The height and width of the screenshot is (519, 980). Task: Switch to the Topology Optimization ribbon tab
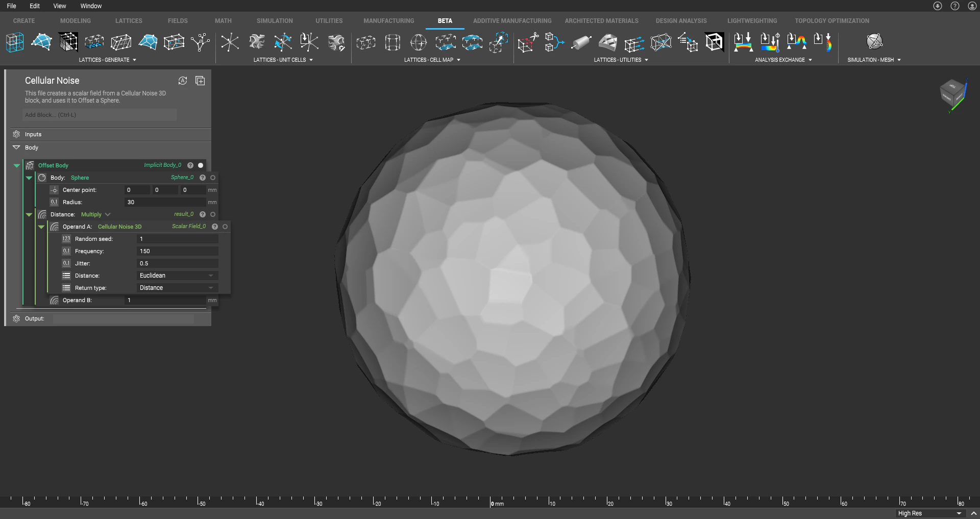(x=831, y=20)
